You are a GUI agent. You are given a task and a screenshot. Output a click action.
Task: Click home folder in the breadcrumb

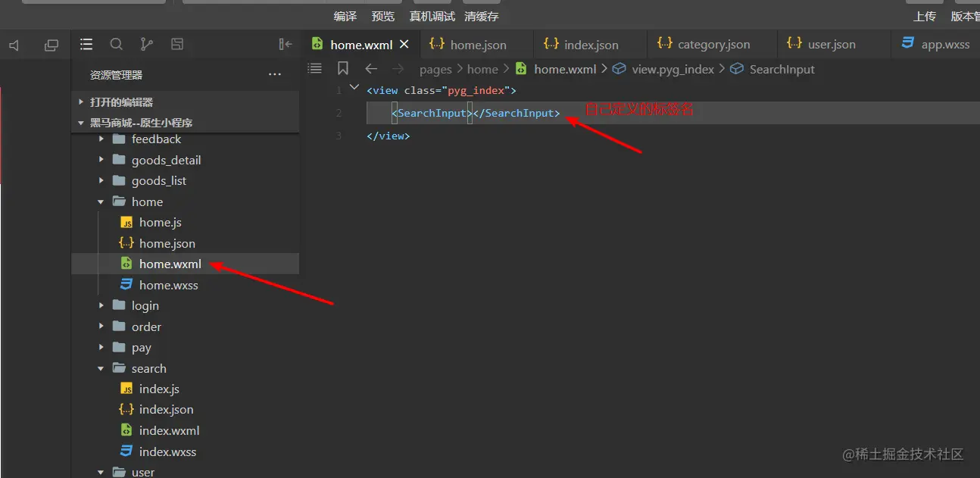[x=482, y=69]
